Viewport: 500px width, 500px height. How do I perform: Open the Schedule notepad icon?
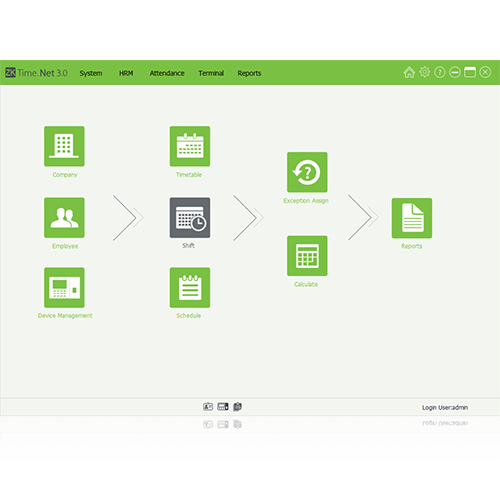click(190, 287)
